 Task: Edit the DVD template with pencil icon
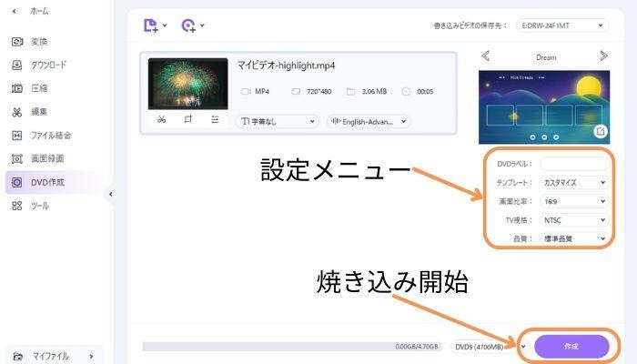pos(601,132)
